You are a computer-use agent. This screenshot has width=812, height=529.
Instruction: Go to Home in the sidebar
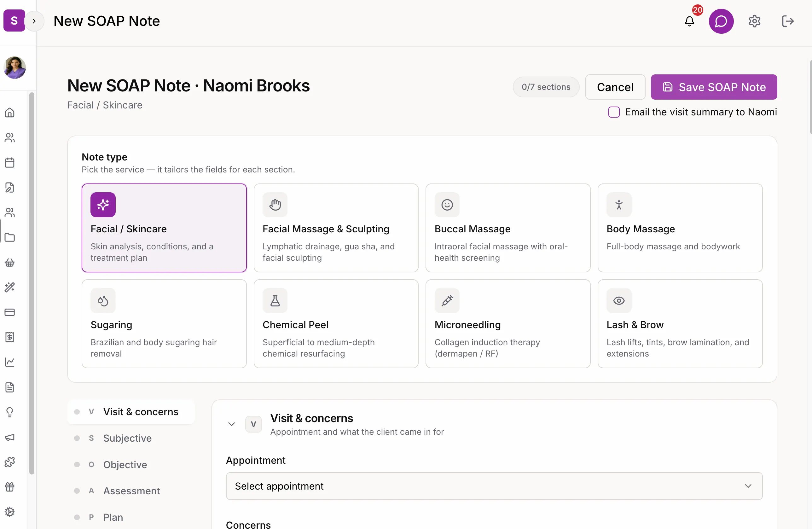tap(10, 113)
